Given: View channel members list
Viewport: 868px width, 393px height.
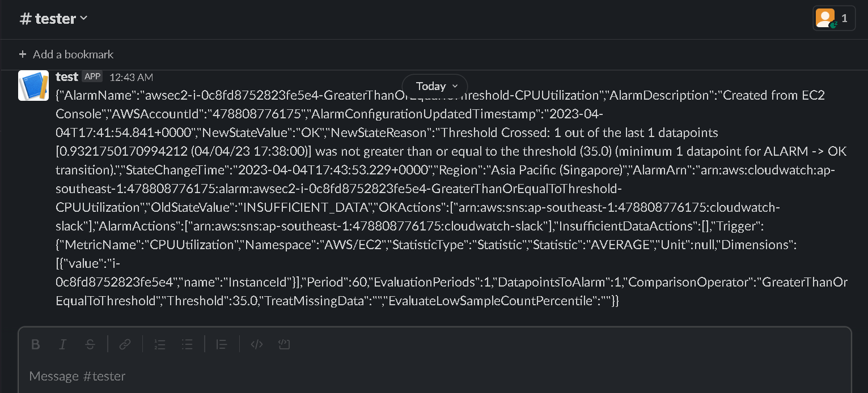Looking at the screenshot, I should tap(833, 19).
